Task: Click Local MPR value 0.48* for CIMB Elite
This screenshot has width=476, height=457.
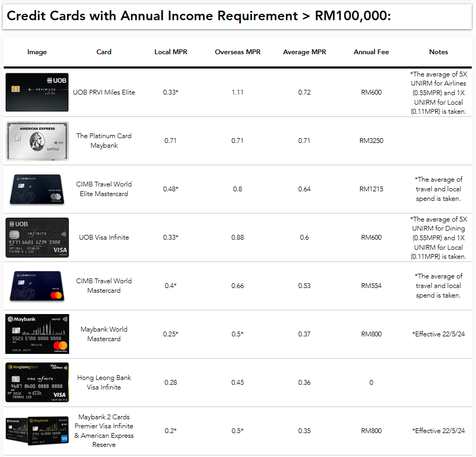Action: click(171, 189)
